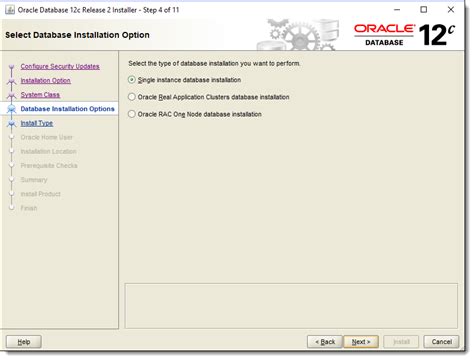Click the Oracle Home User step text

[x=46, y=137]
